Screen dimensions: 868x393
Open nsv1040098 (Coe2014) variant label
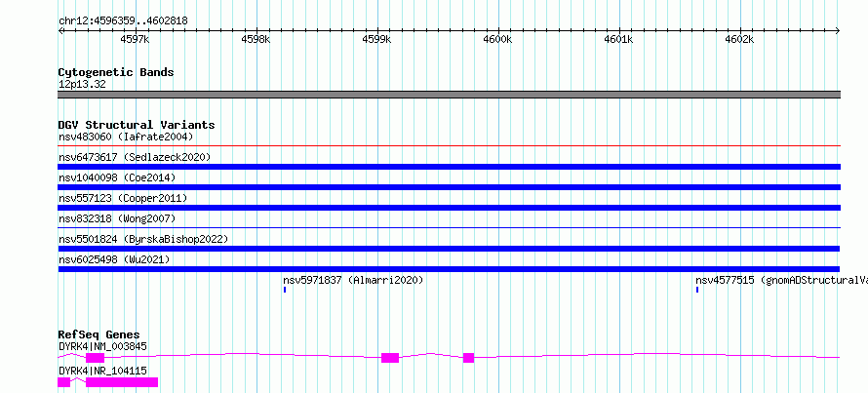(x=117, y=177)
